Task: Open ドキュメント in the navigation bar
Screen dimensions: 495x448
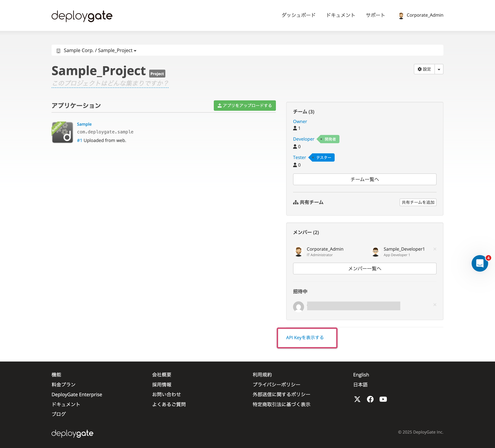Action: tap(340, 15)
